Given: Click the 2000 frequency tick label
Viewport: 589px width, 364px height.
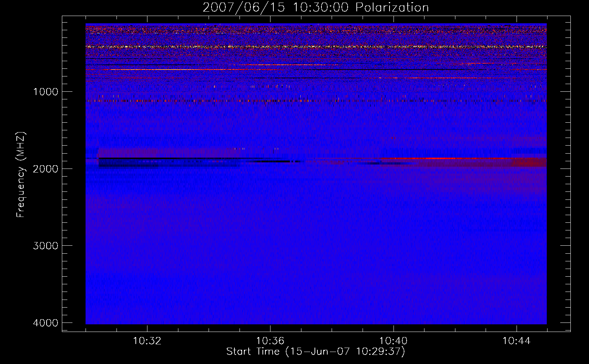Looking at the screenshot, I should click(x=46, y=169).
